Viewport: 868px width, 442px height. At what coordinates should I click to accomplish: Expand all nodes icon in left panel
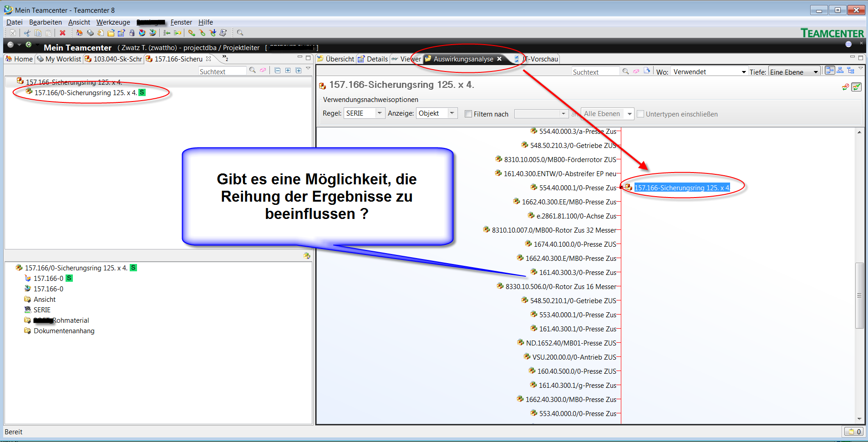coord(288,70)
